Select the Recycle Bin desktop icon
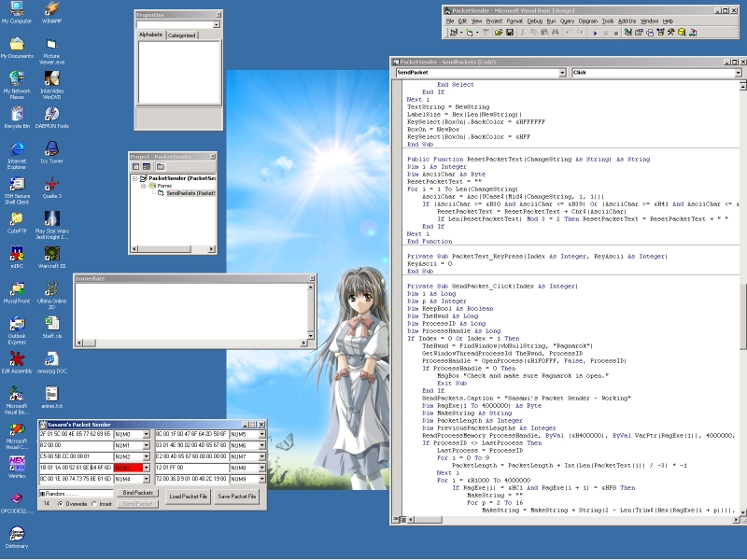 [x=17, y=118]
